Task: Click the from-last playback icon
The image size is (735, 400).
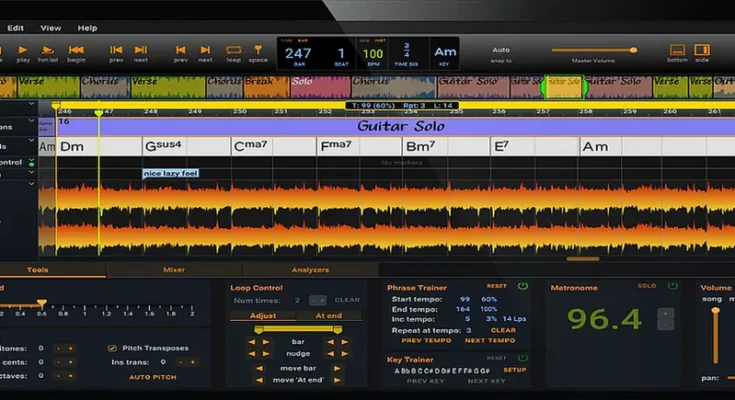Action: click(x=48, y=50)
